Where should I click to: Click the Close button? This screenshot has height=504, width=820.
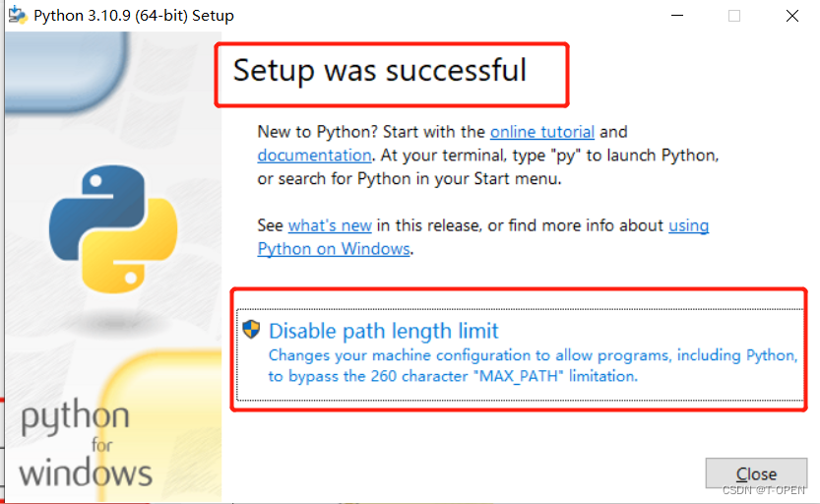(x=756, y=473)
